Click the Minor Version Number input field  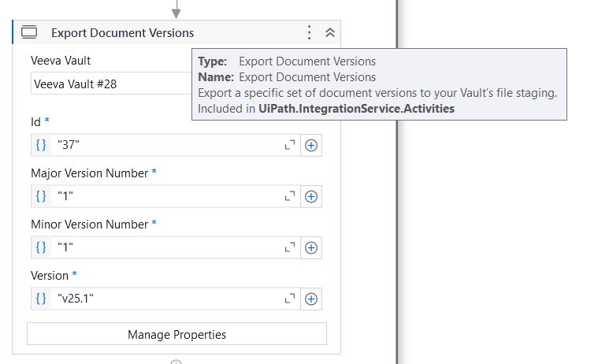pos(166,247)
